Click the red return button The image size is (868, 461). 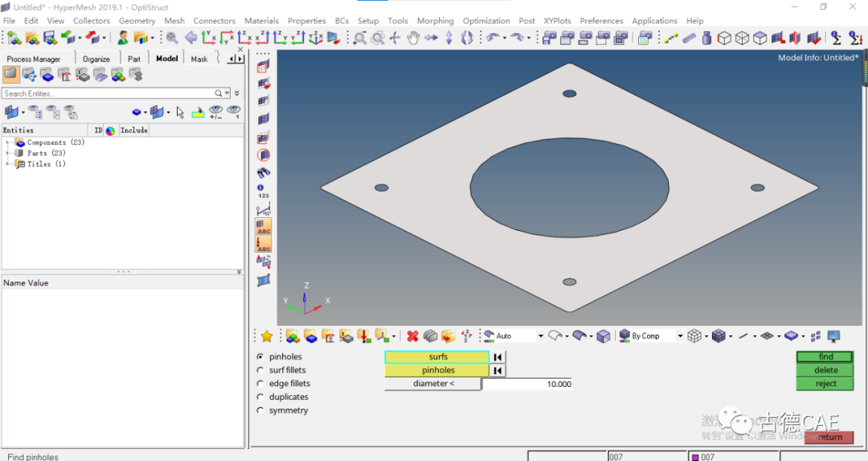[829, 437]
